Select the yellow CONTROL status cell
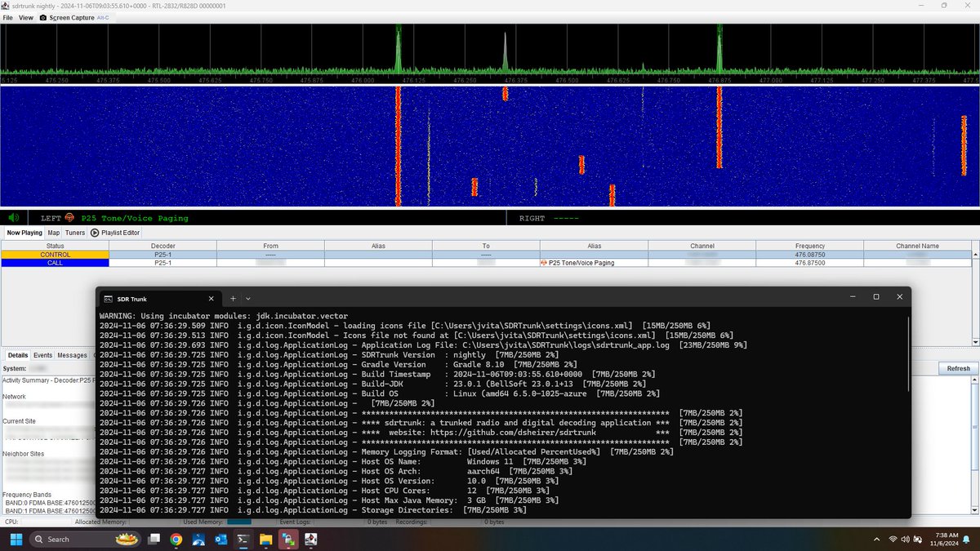 coord(55,255)
